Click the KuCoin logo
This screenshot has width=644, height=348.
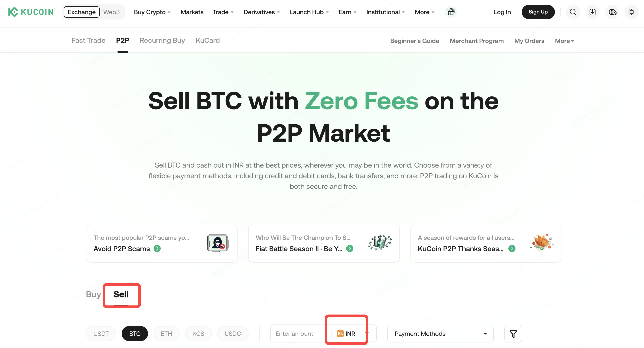pos(31,12)
